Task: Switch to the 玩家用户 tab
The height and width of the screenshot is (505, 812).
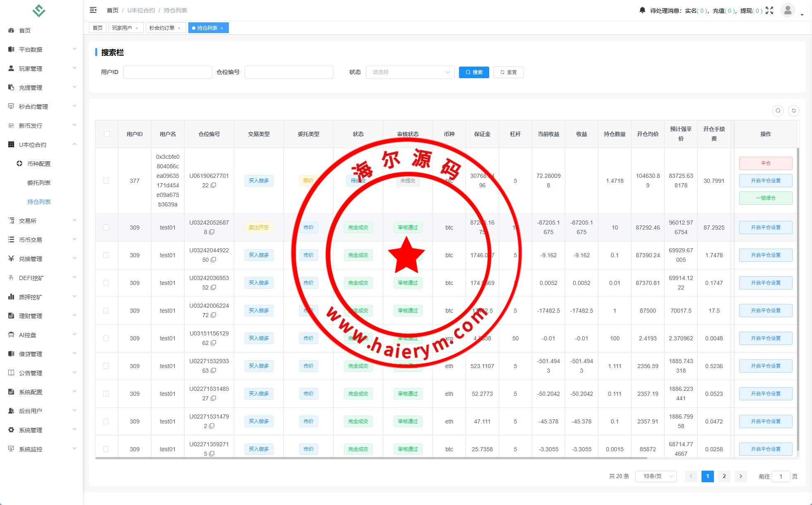Action: [122, 28]
